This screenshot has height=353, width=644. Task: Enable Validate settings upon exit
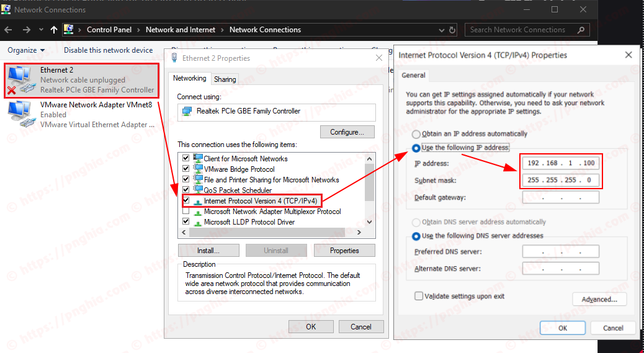(x=419, y=296)
